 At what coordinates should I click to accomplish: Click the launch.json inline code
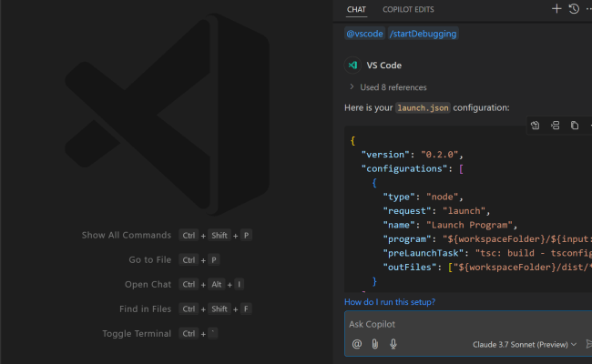[x=423, y=108]
